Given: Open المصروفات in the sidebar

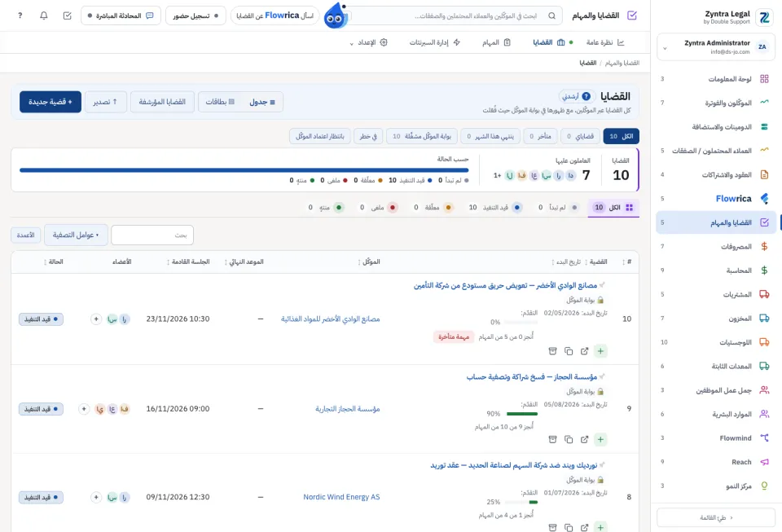Looking at the screenshot, I should pos(716,246).
